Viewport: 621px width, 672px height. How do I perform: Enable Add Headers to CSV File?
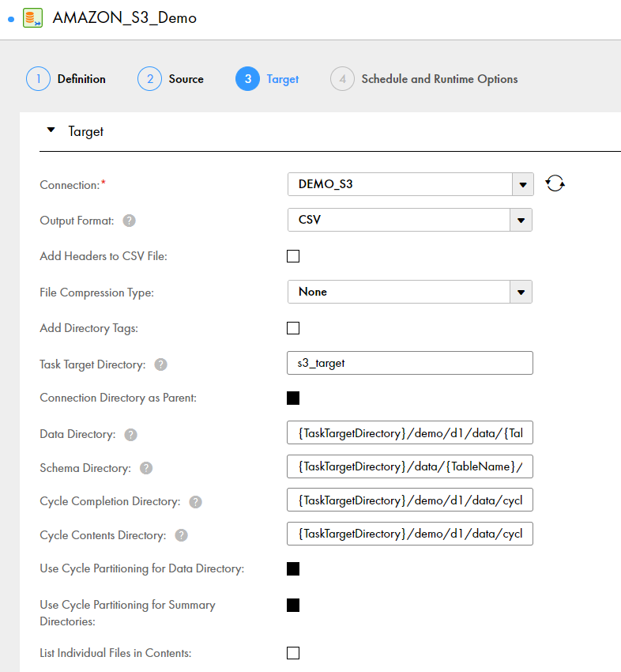pyautogui.click(x=293, y=256)
